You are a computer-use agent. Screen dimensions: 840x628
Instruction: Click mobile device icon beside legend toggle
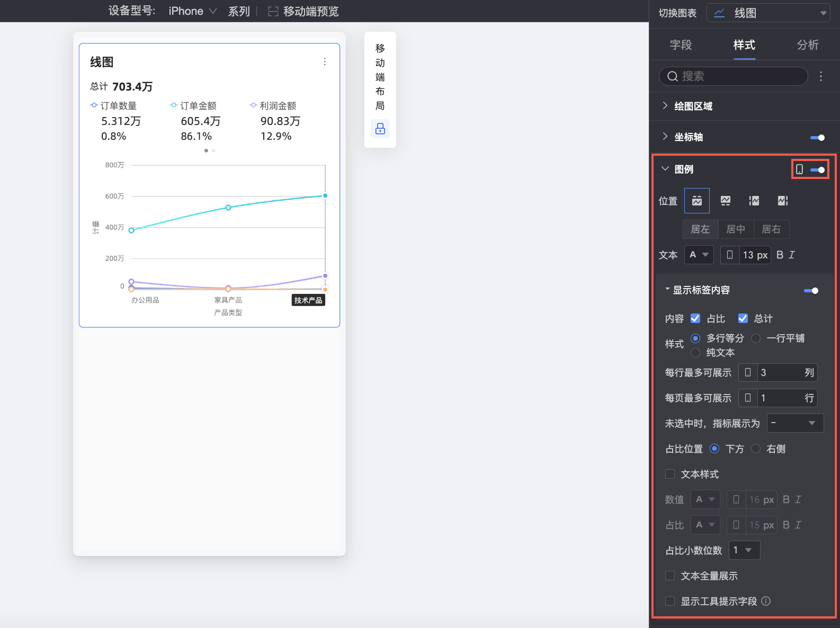tap(800, 169)
